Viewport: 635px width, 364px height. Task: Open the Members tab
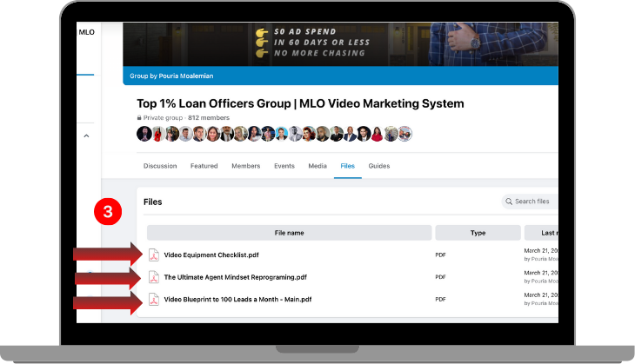246,166
